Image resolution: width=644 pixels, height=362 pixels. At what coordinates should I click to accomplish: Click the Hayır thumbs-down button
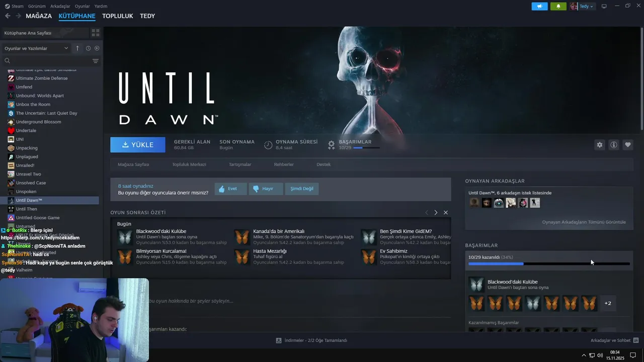266,189
